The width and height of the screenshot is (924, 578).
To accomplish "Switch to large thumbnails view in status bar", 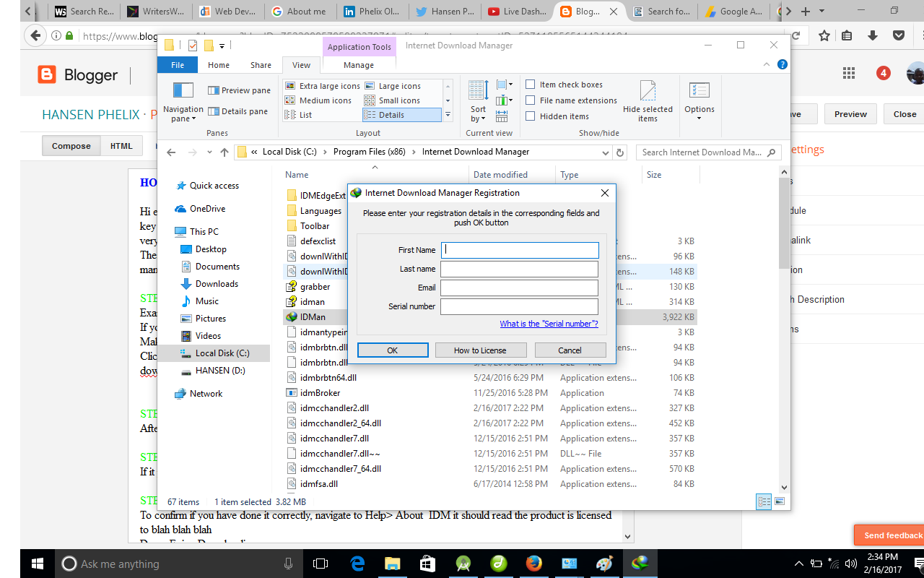I will 780,501.
